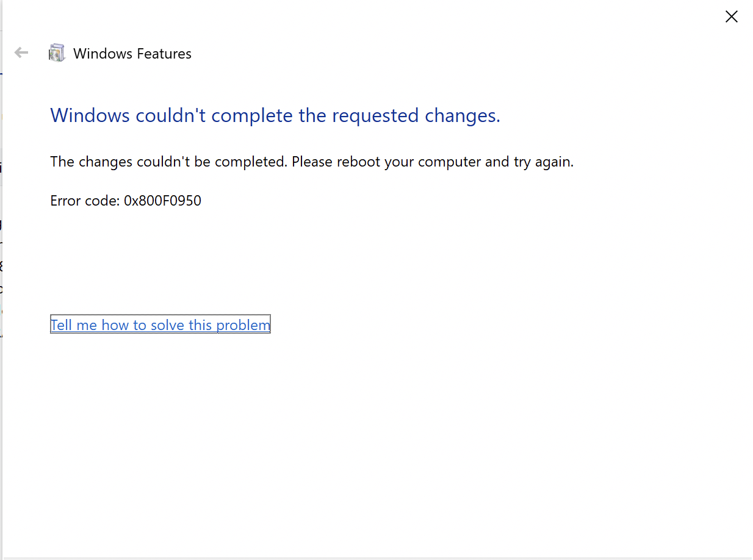Go back using the gray back arrow

(21, 53)
